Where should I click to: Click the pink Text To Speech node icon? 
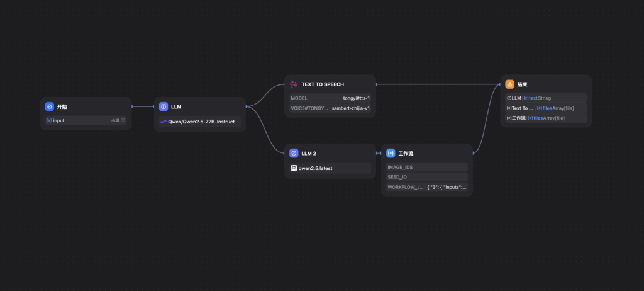click(294, 84)
